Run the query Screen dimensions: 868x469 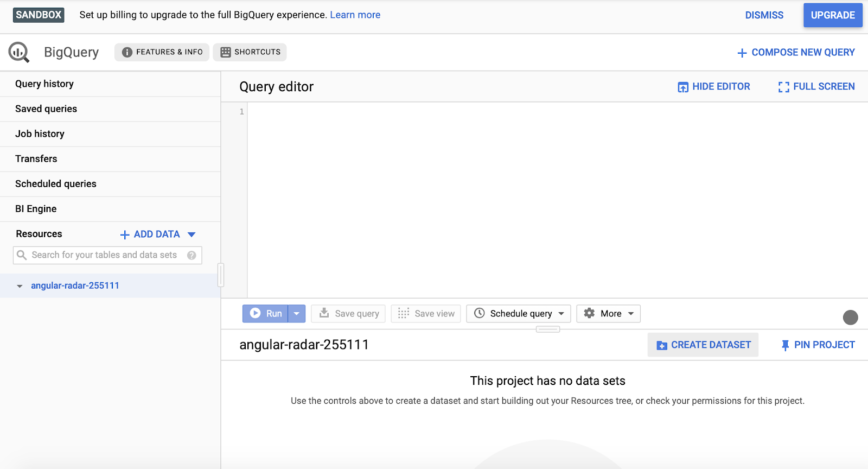point(265,314)
